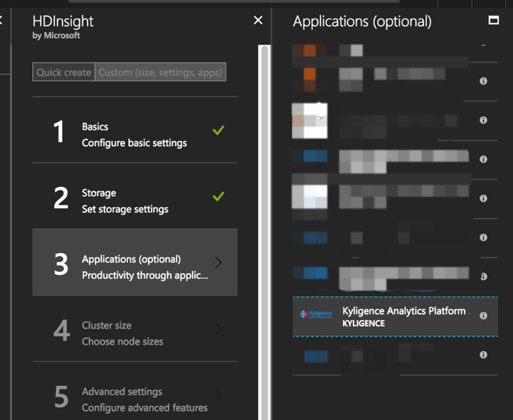Switch to Quick create mode

click(64, 72)
